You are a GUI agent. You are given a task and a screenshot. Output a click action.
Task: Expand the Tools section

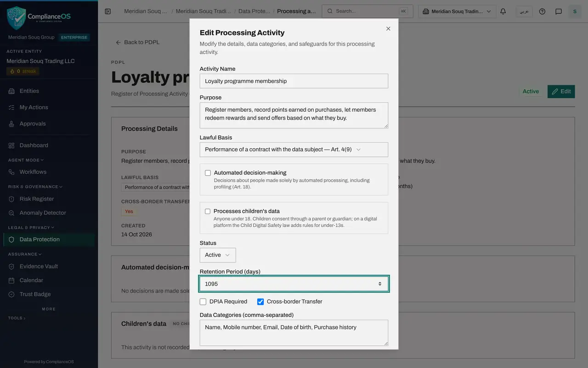pos(17,318)
